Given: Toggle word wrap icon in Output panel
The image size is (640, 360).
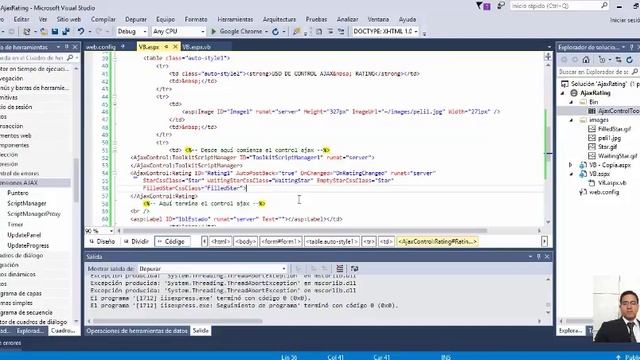Looking at the screenshot, I should pyautogui.click(x=354, y=269).
